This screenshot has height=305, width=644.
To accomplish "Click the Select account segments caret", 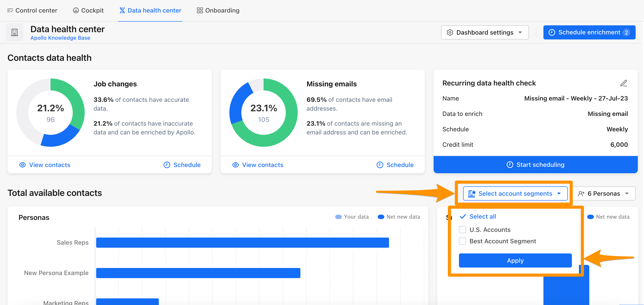I will click(x=559, y=193).
